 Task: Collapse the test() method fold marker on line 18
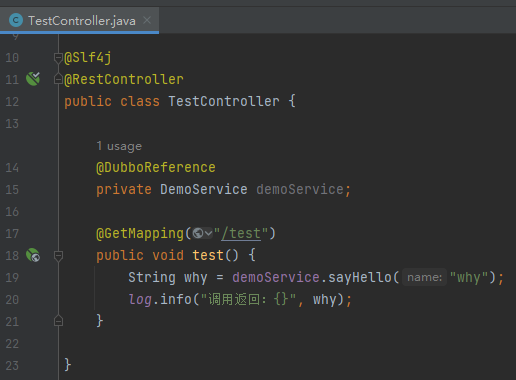58,256
